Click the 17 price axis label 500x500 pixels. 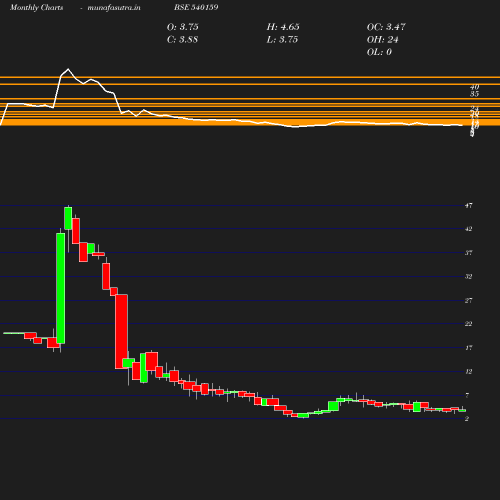pyautogui.click(x=468, y=348)
